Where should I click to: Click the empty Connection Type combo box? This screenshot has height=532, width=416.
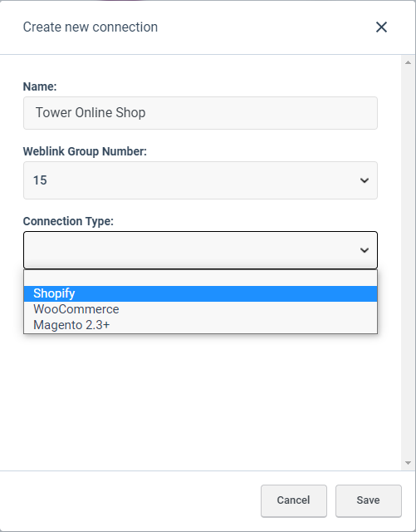[x=200, y=250]
